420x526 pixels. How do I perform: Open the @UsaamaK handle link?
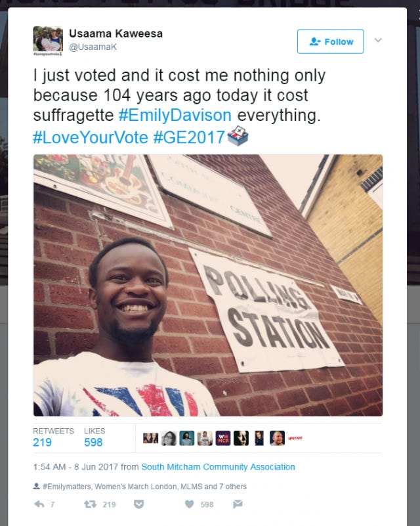pos(93,47)
